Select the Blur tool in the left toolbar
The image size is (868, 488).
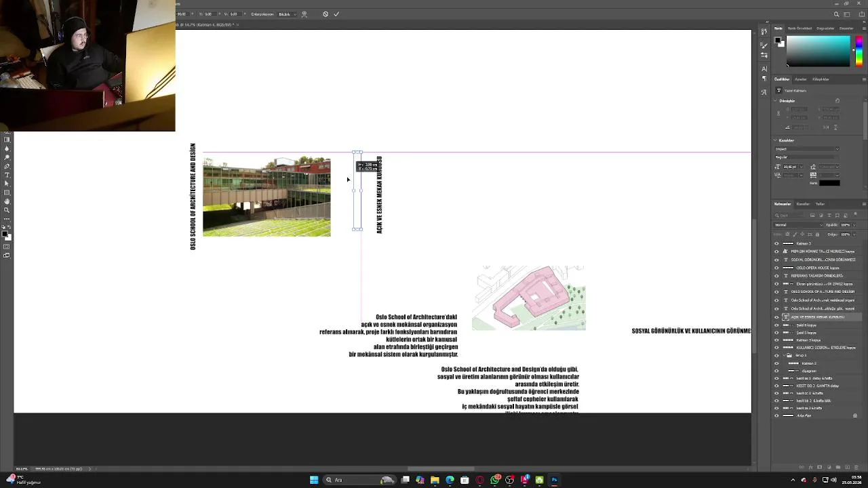[x=7, y=148]
